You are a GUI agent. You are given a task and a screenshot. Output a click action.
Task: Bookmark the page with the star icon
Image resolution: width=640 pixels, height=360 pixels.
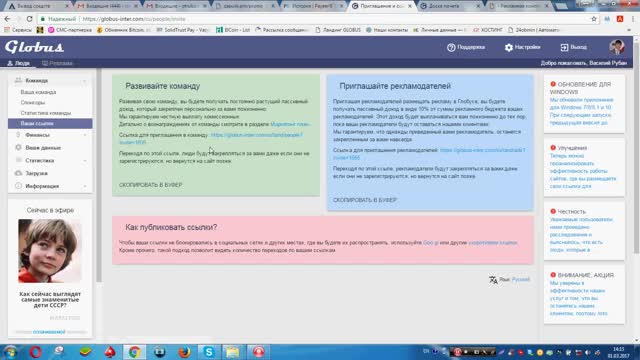coord(594,19)
